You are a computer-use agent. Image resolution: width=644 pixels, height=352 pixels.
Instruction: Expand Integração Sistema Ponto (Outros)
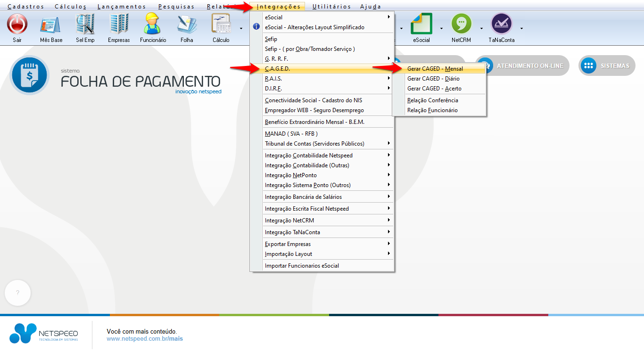pos(322,185)
